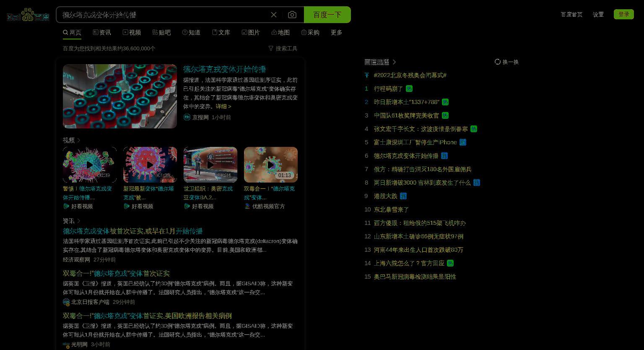Switch to the 资讯 tab

pos(102,32)
